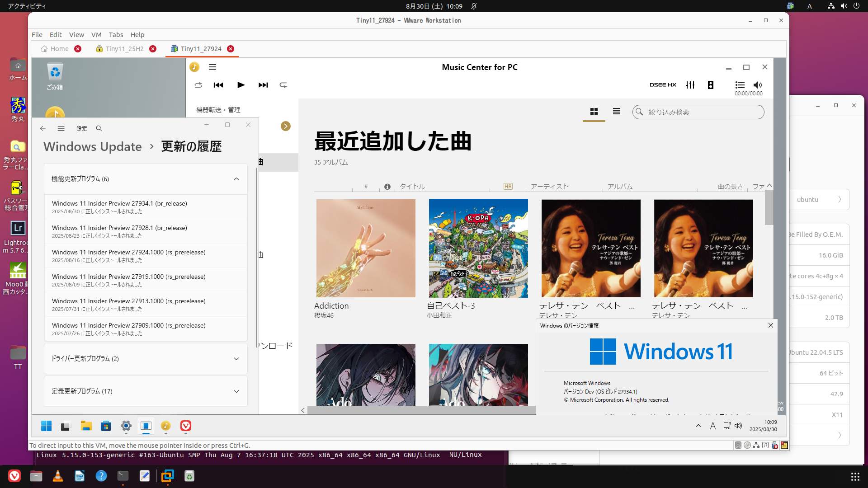
Task: Open File Explorer from the Windows taskbar
Action: [x=86, y=426]
